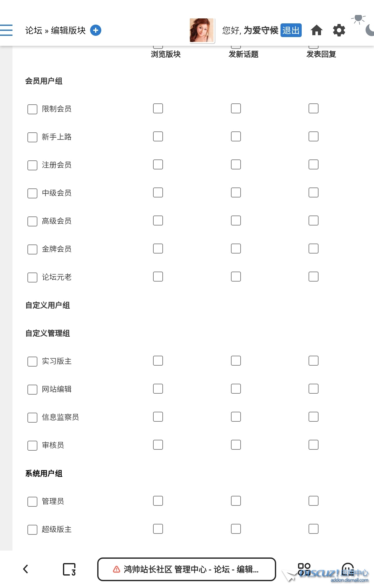Image resolution: width=374 pixels, height=588 pixels.
Task: Click the blue plus icon beside 编辑版块
Action: [96, 30]
